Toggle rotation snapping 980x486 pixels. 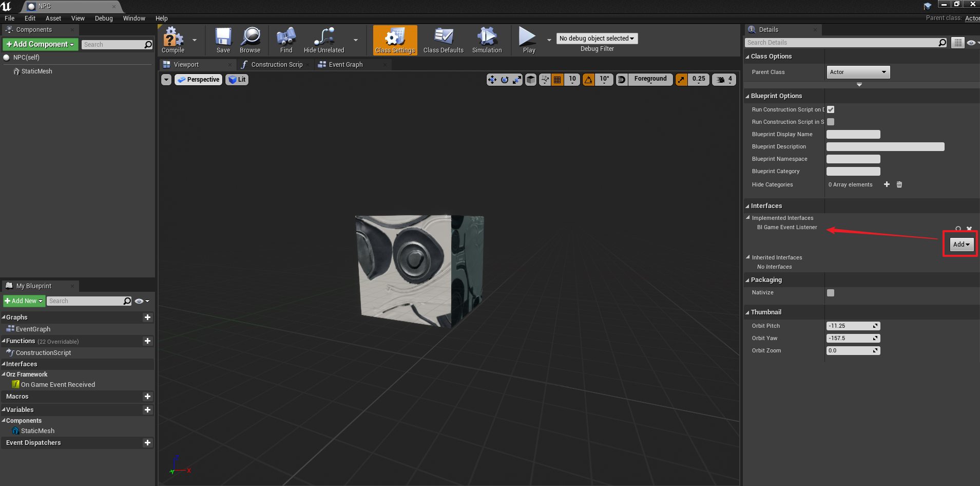[x=588, y=80]
